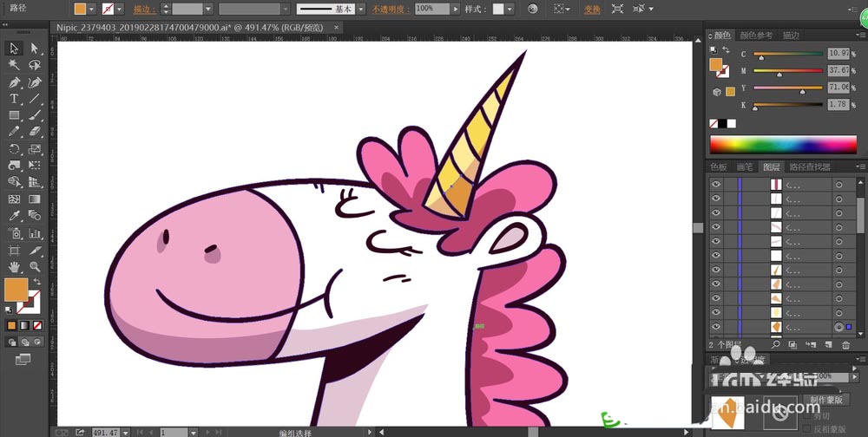Switch to the 颜色参考 tab
This screenshot has height=437, width=868.
[x=756, y=35]
